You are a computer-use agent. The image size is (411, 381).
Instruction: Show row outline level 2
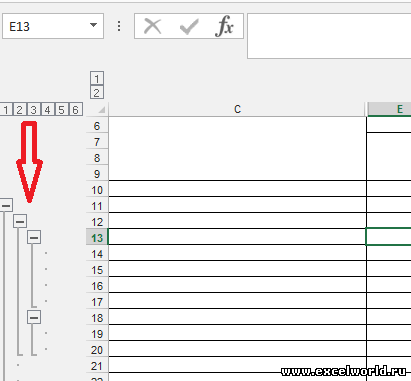click(x=20, y=109)
